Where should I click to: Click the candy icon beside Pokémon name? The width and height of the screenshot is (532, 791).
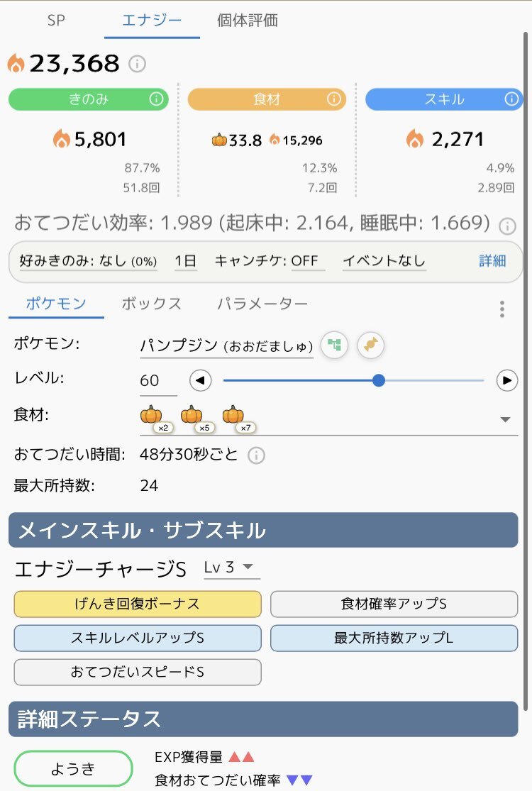tap(371, 345)
